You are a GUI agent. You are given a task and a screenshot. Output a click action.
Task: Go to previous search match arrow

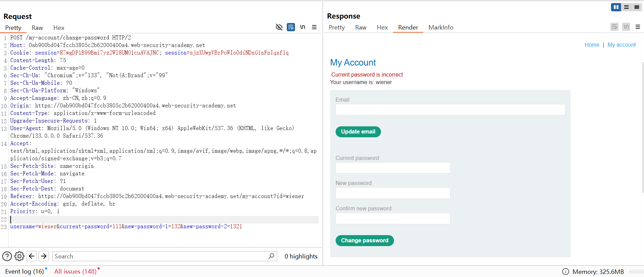(x=32, y=256)
